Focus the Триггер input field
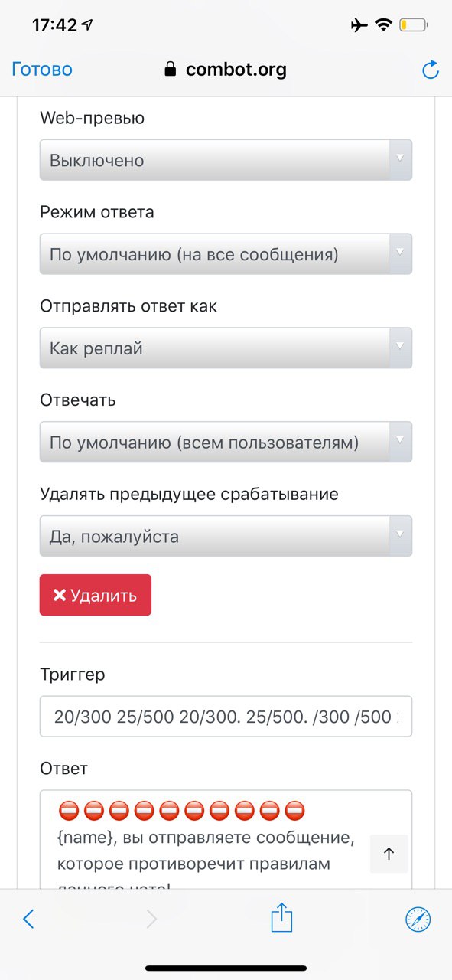 click(x=226, y=717)
